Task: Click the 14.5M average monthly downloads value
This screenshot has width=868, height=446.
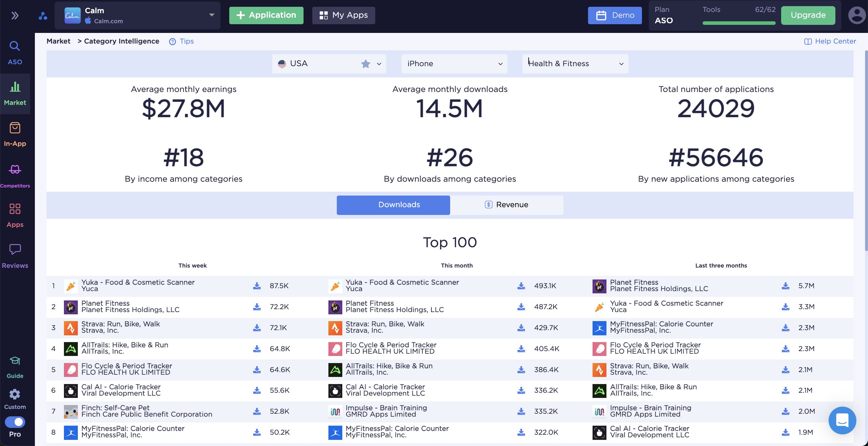Action: [x=449, y=108]
